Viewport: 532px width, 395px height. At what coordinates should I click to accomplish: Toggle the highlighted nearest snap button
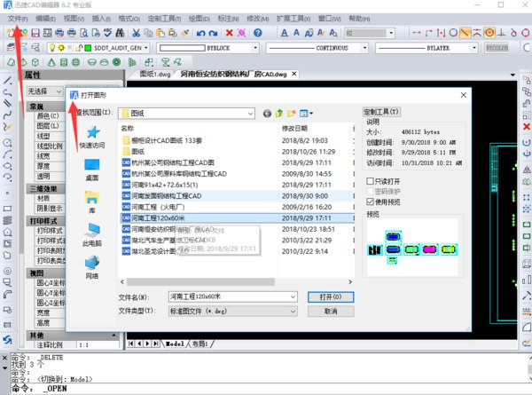(465, 33)
